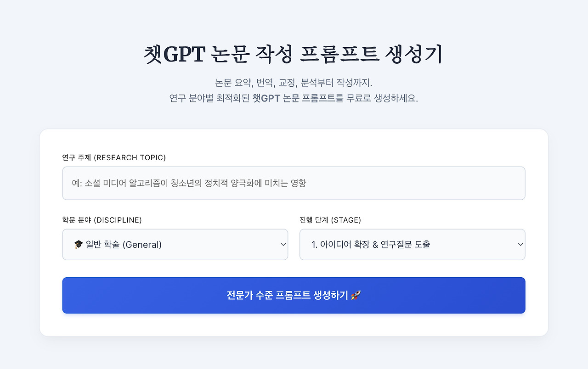Click the subtitle mentioning 논문 요약 and 번역
The height and width of the screenshot is (369, 588).
[294, 84]
